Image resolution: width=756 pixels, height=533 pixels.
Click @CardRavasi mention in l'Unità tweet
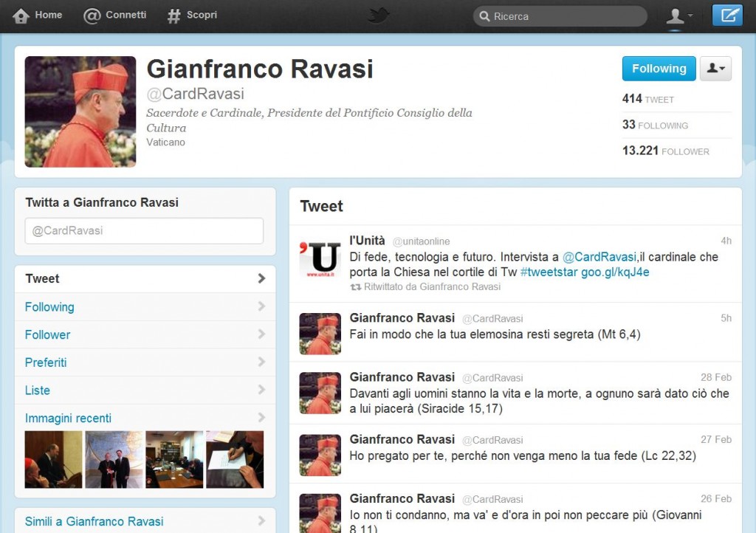(599, 257)
